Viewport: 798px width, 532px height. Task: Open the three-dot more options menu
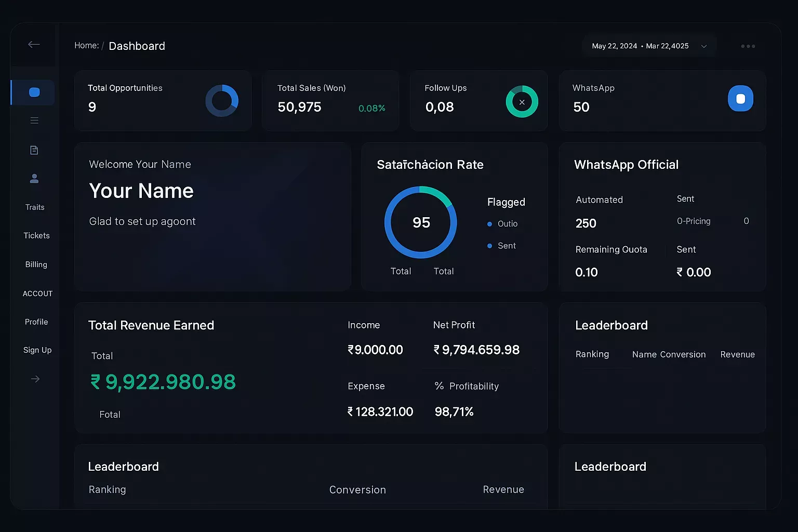pyautogui.click(x=748, y=46)
